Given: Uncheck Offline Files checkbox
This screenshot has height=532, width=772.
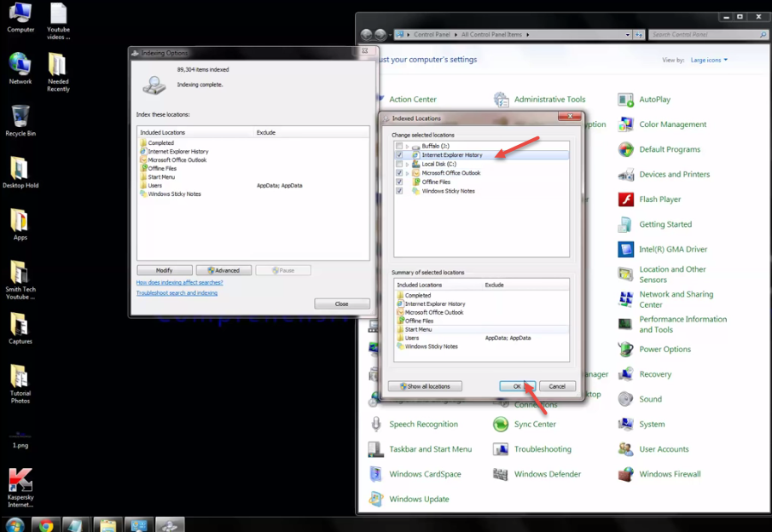Looking at the screenshot, I should 399,182.
